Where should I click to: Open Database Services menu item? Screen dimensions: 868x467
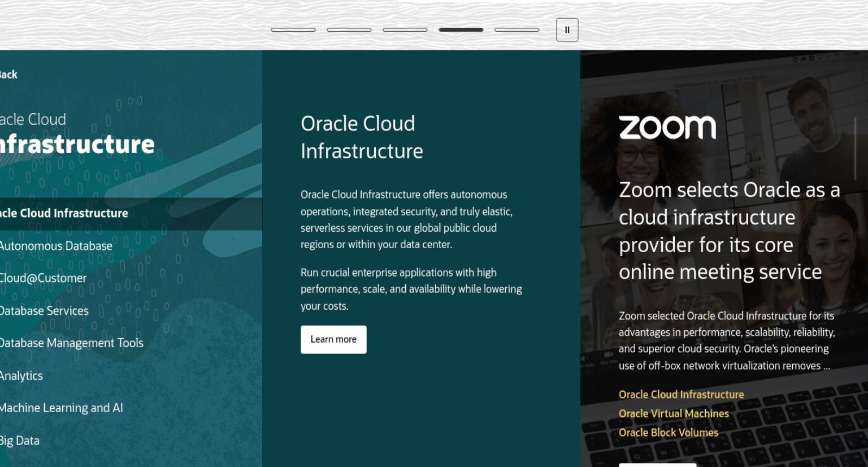click(x=44, y=311)
